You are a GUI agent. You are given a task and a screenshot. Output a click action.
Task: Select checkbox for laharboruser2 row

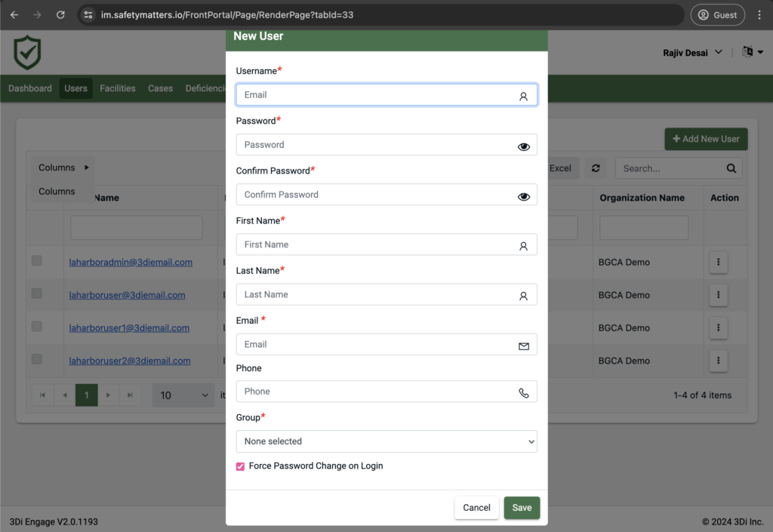click(x=37, y=359)
